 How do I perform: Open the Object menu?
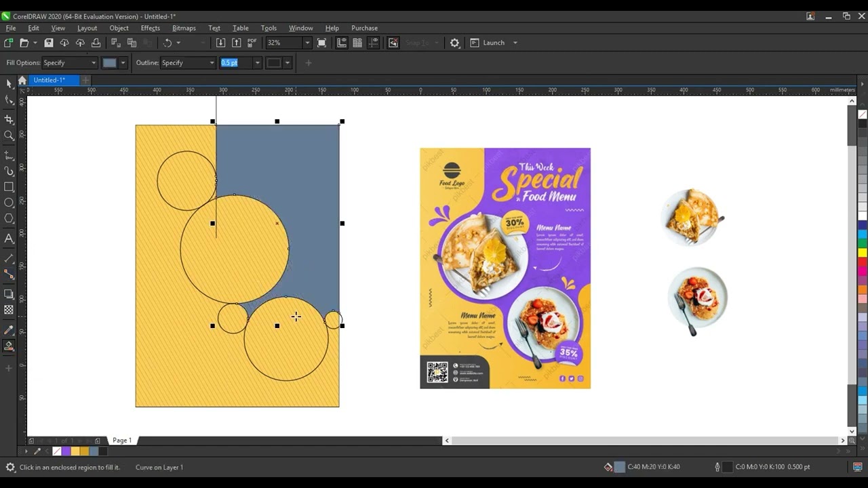(119, 28)
